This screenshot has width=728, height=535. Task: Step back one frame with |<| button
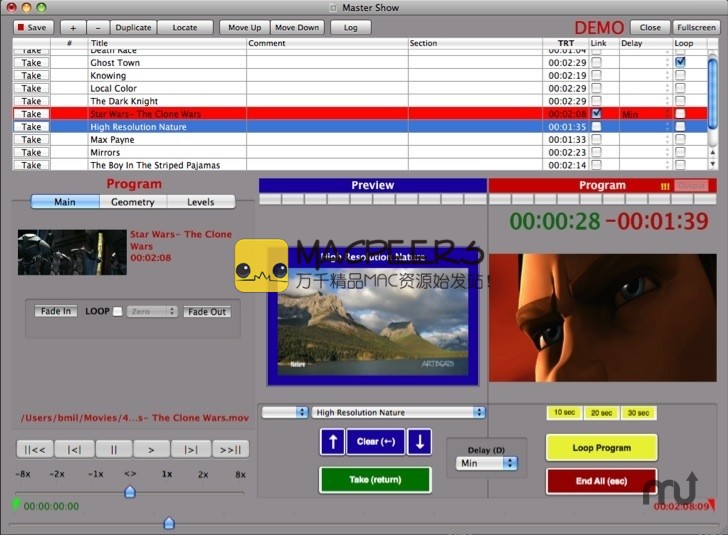(x=74, y=450)
